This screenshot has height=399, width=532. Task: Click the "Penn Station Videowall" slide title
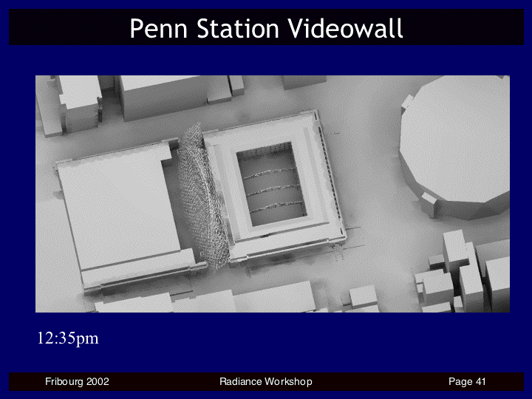(266, 28)
